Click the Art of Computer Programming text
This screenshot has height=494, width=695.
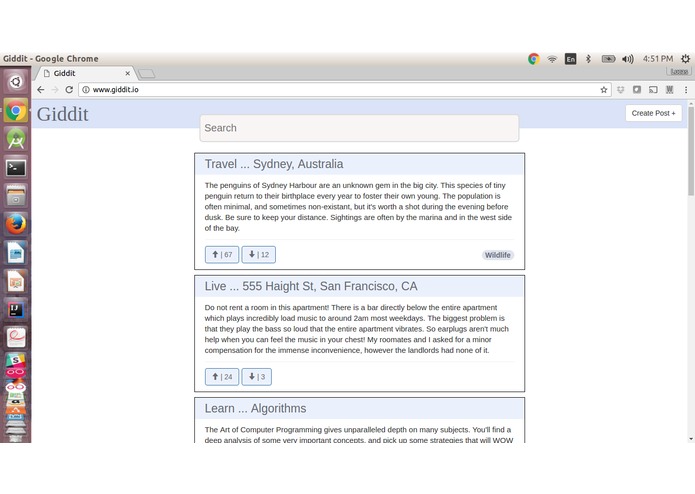(x=359, y=435)
